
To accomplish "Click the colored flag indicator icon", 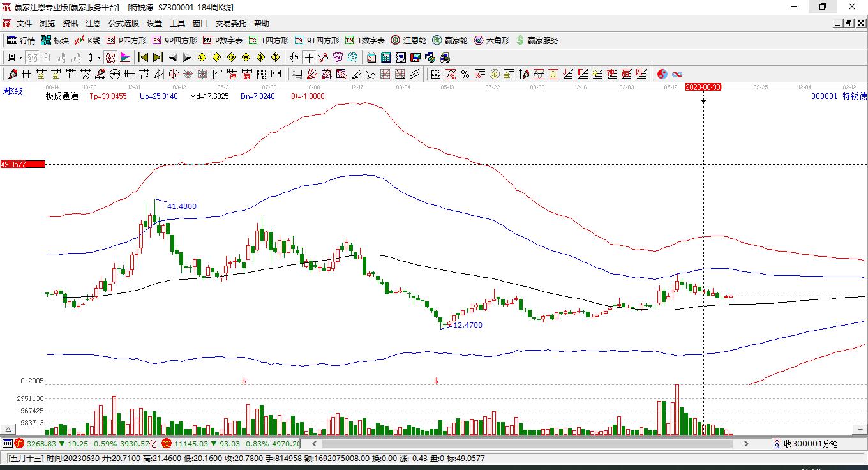I will click(126, 57).
